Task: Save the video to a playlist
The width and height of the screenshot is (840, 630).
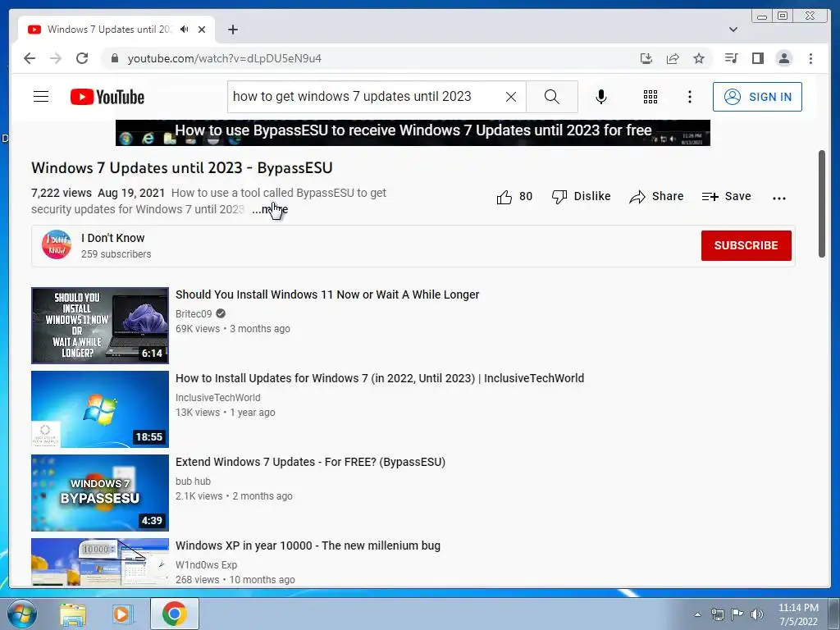Action: pos(726,197)
